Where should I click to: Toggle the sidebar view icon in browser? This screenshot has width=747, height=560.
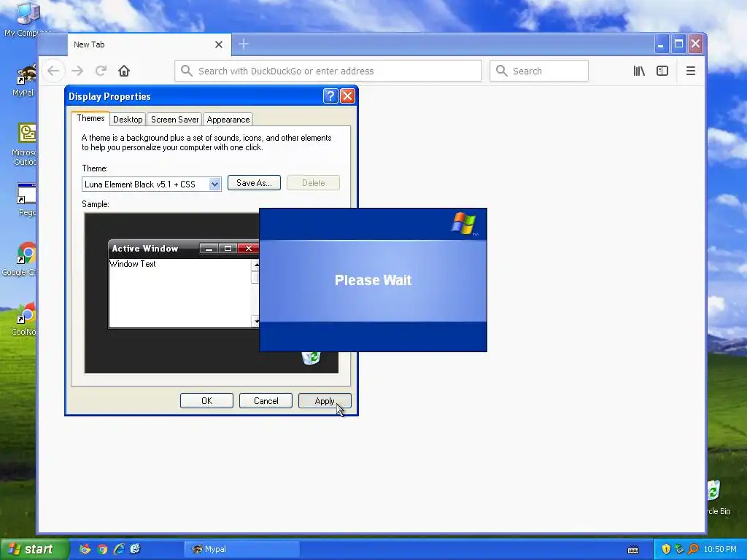662,71
